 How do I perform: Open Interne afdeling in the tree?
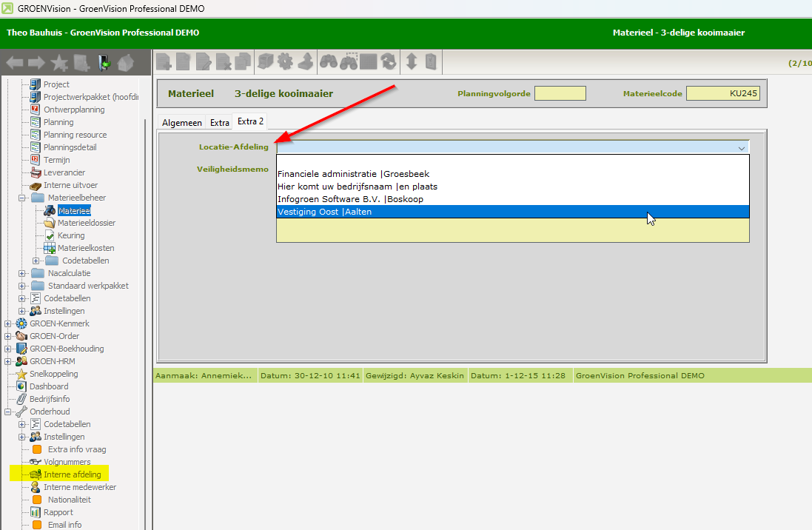[72, 474]
